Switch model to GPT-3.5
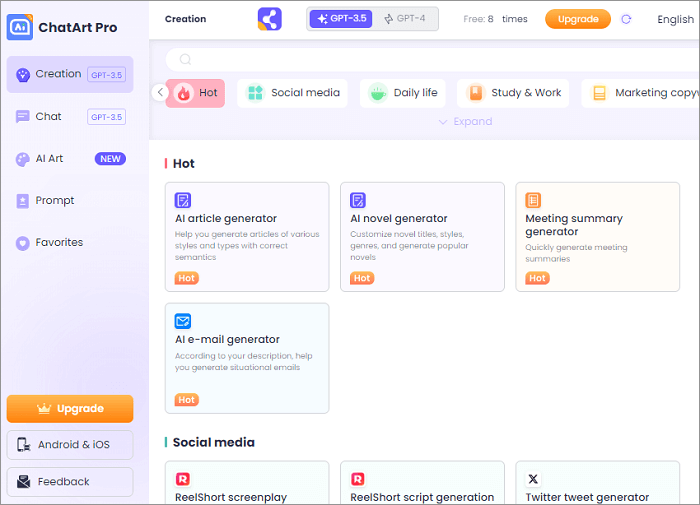The image size is (700, 505). tap(341, 19)
